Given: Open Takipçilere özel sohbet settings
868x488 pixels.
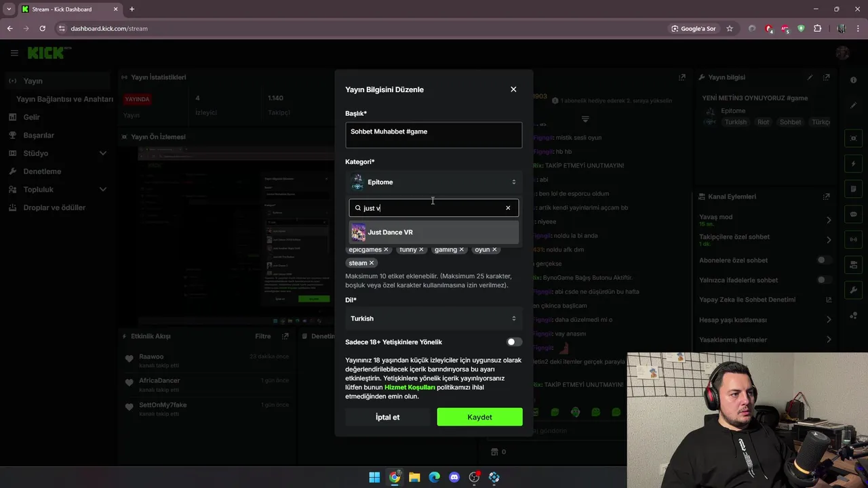Looking at the screenshot, I should pos(765,240).
